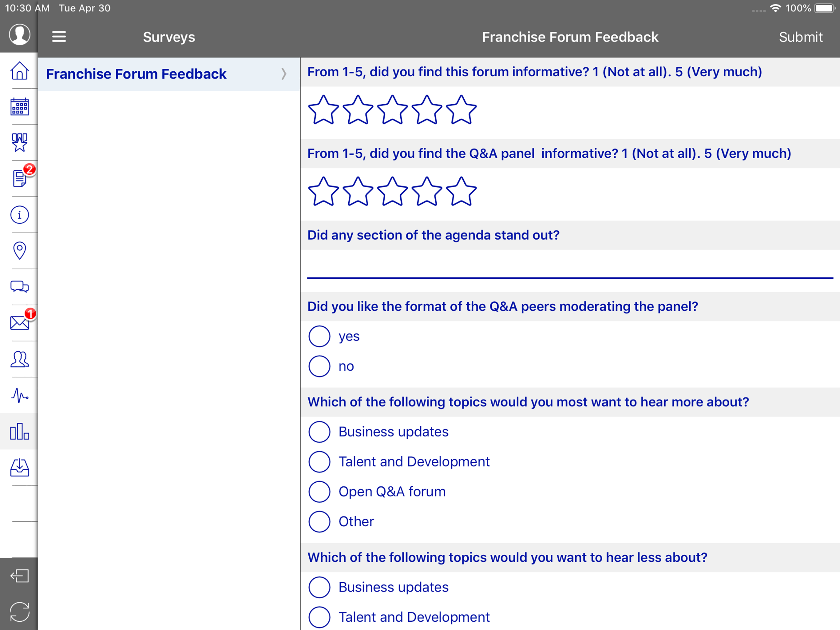Open the mail envelope icon
The width and height of the screenshot is (840, 630).
19,323
